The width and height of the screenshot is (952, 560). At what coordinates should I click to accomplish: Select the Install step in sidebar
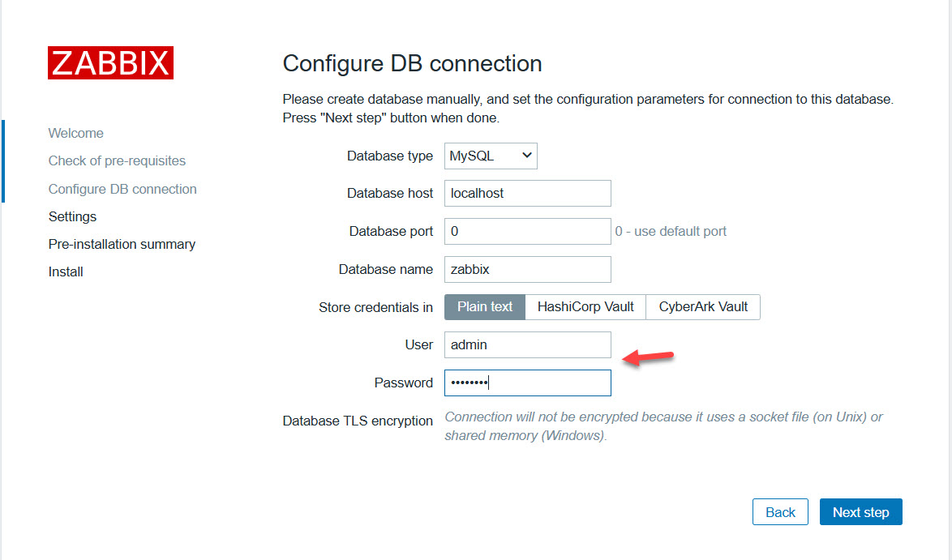66,271
